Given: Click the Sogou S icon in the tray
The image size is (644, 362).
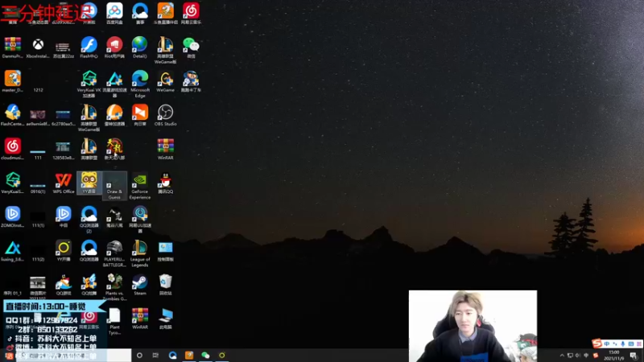Looking at the screenshot, I should 596,356.
